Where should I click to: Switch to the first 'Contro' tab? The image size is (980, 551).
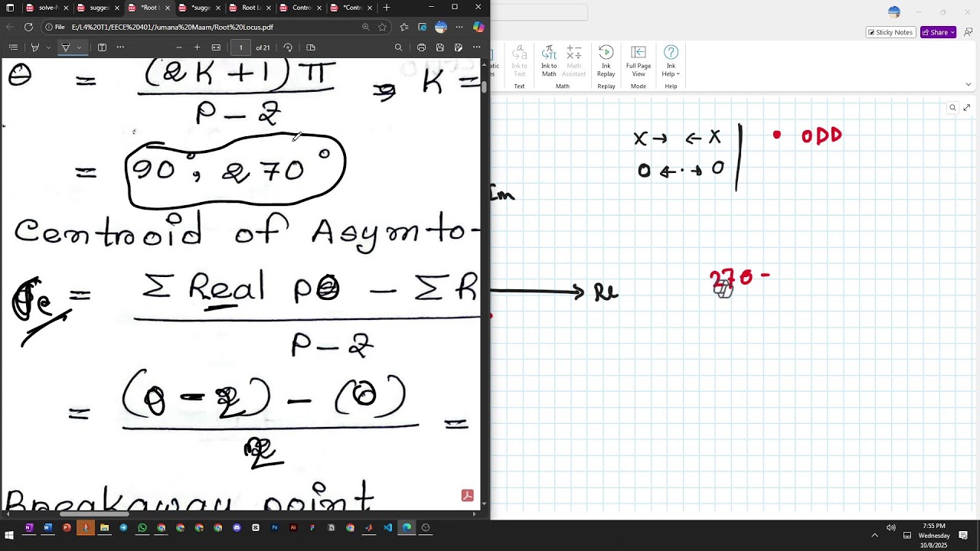click(x=301, y=8)
